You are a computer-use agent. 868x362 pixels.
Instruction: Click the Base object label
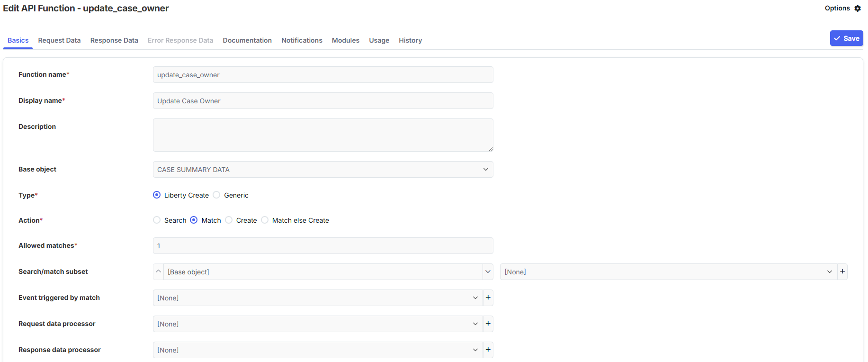[x=37, y=169]
